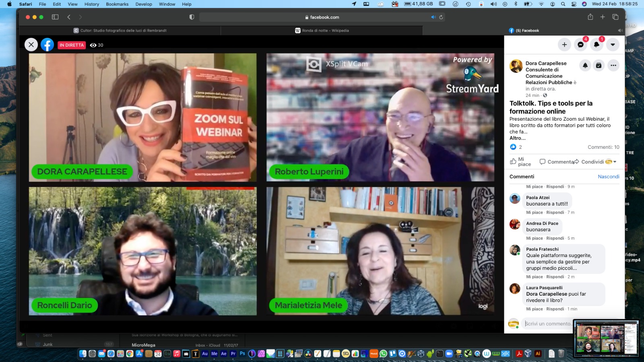Hide the comments with the Nascondi link
Screen dimensions: 644x362
click(x=609, y=177)
